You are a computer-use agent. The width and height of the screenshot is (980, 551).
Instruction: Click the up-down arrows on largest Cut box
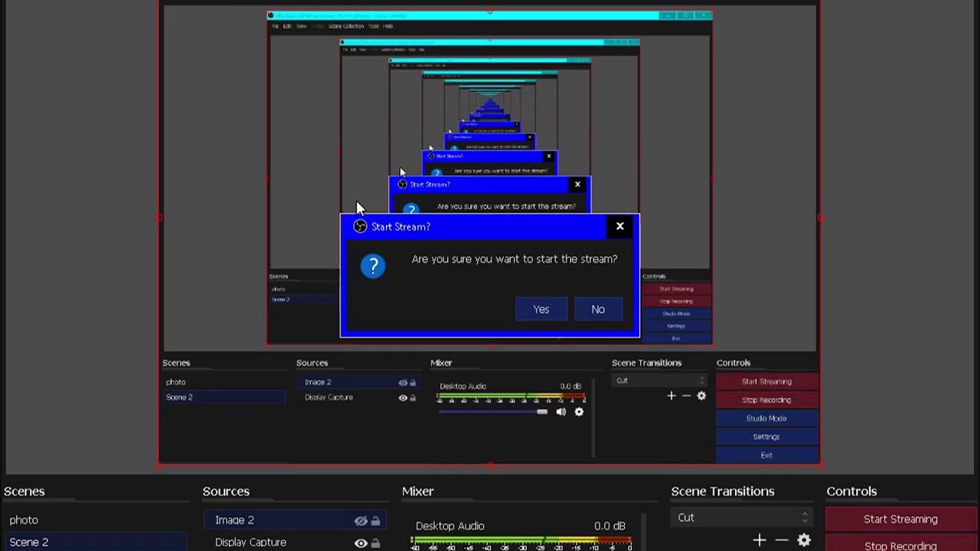coord(805,517)
